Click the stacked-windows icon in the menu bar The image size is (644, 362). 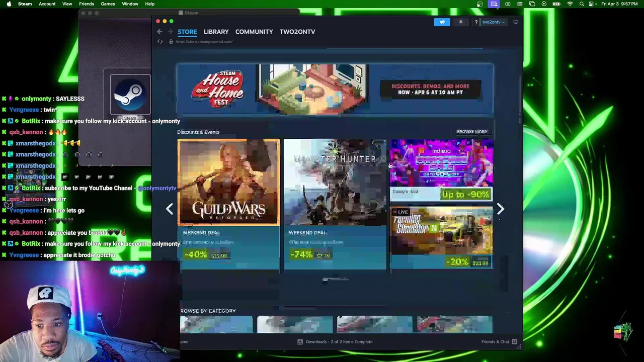(532, 4)
